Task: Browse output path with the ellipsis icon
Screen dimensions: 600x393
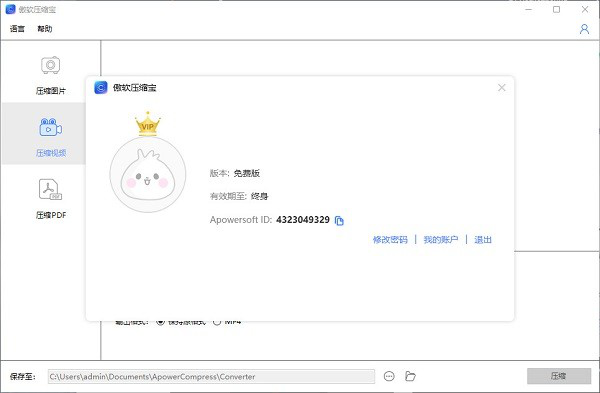Action: (389, 376)
